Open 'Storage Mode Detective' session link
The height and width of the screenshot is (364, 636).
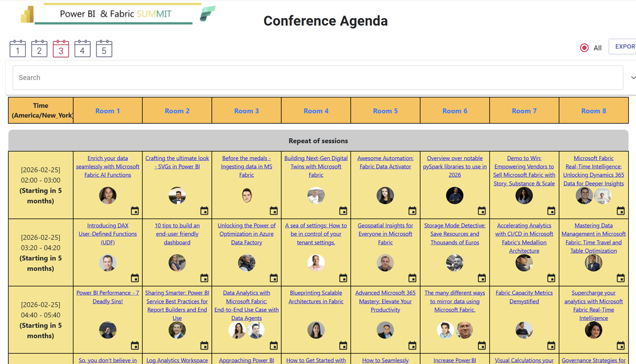click(454, 234)
